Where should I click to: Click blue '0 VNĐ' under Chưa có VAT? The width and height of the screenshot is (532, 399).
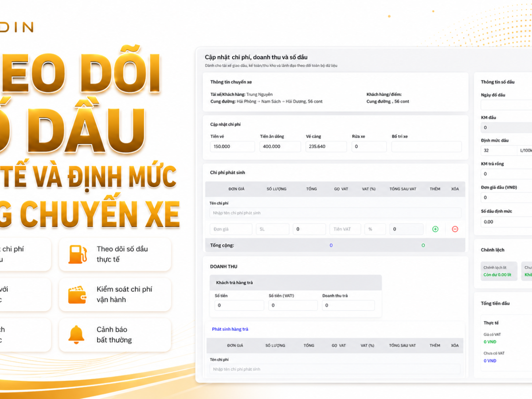(490, 361)
